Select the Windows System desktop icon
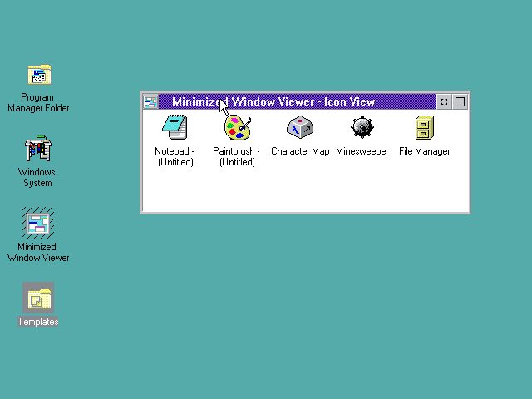This screenshot has height=399, width=532. click(x=38, y=148)
